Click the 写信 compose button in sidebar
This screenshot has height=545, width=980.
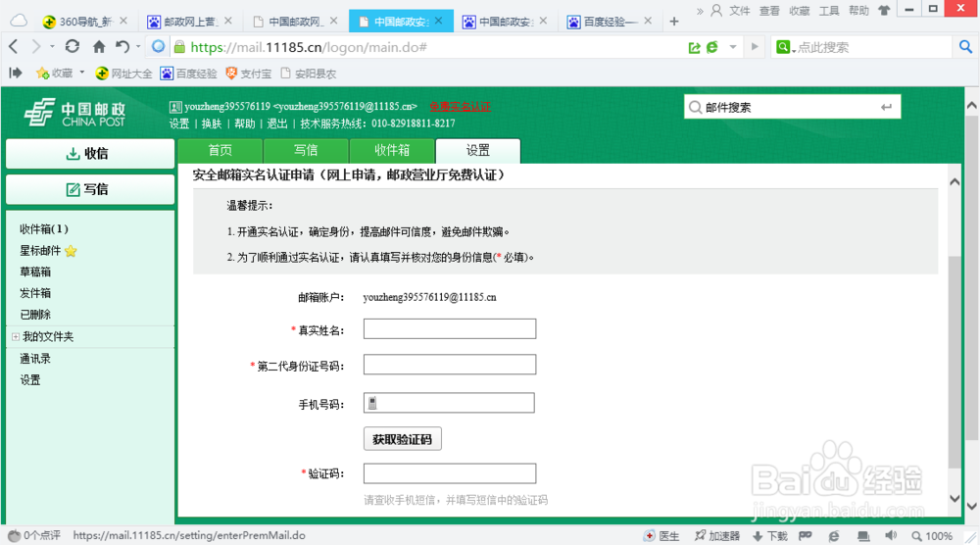coord(90,189)
